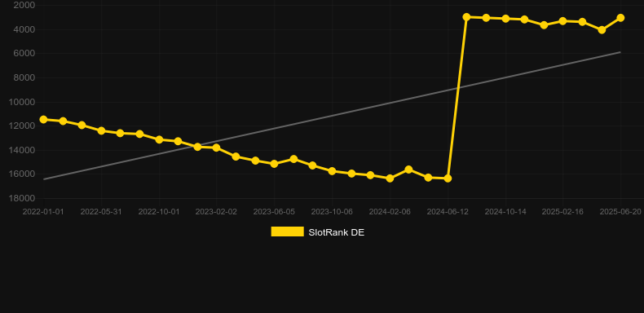Select the first data point at 2022-01-01
The width and height of the screenshot is (644, 313).
click(43, 120)
